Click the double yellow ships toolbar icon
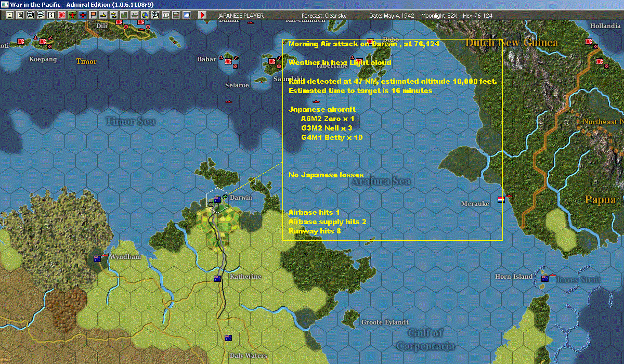 point(113,15)
